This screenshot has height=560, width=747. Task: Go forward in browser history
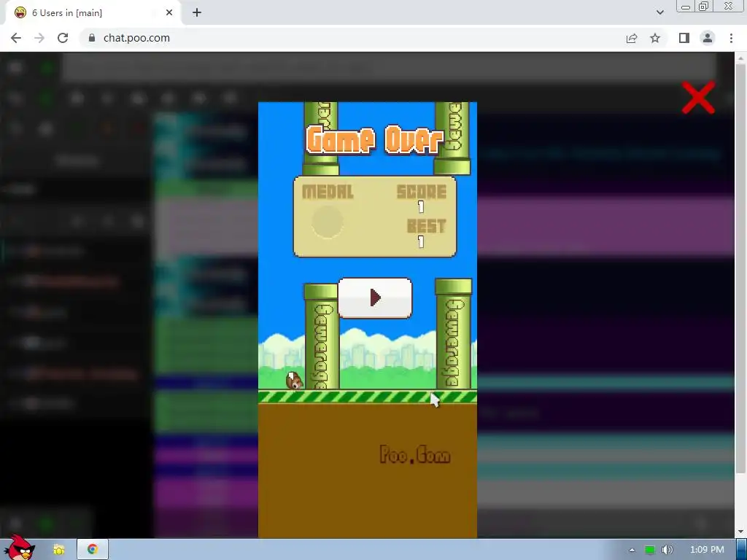[x=39, y=38]
